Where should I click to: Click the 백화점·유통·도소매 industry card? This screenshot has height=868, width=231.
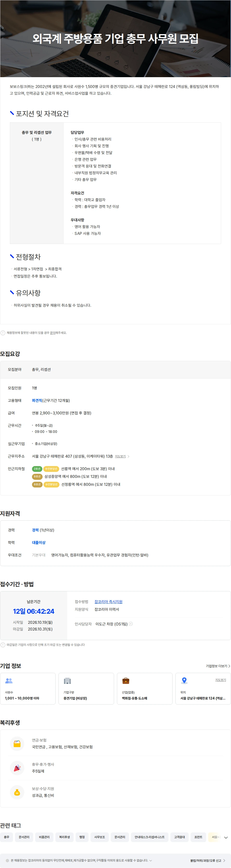click(x=145, y=688)
